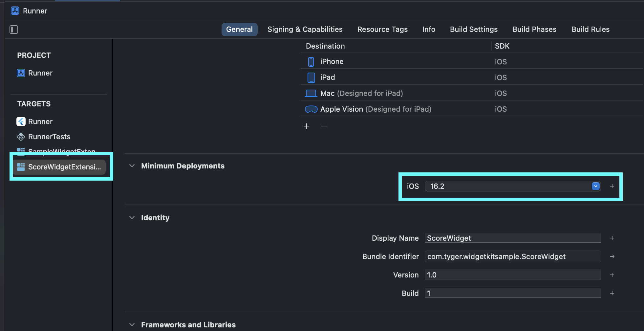Click the iOS SDK cell for iPad
644x331 pixels.
click(501, 77)
